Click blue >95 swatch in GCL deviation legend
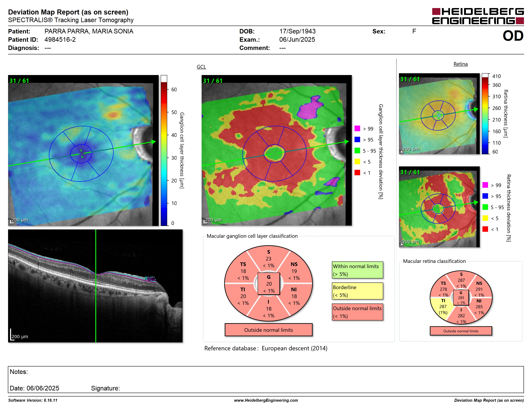Screen dimensions: 532x411 click(x=357, y=139)
